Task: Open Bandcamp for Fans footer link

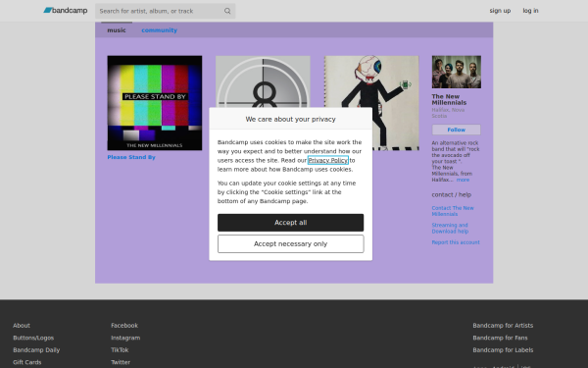Action: tap(500, 338)
